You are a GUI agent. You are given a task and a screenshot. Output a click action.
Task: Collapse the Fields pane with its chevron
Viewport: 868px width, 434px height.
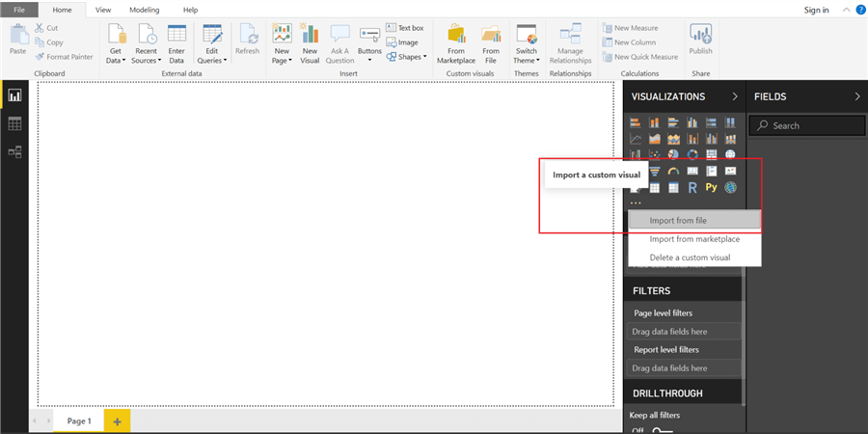857,96
